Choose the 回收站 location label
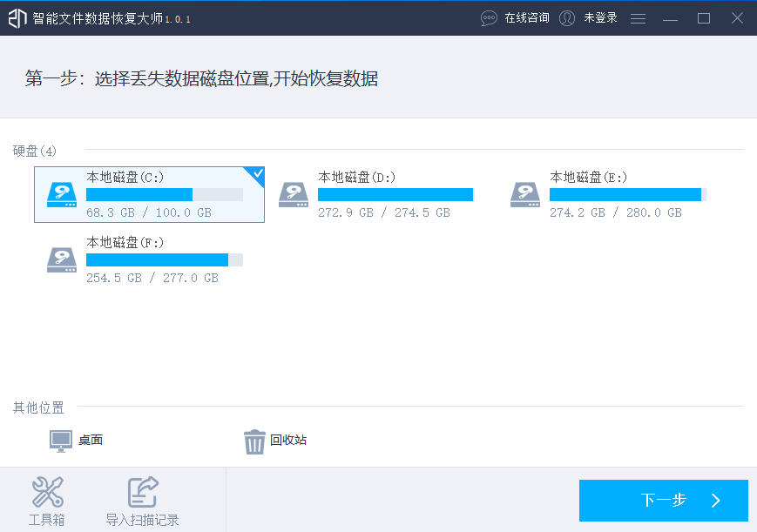 288,440
